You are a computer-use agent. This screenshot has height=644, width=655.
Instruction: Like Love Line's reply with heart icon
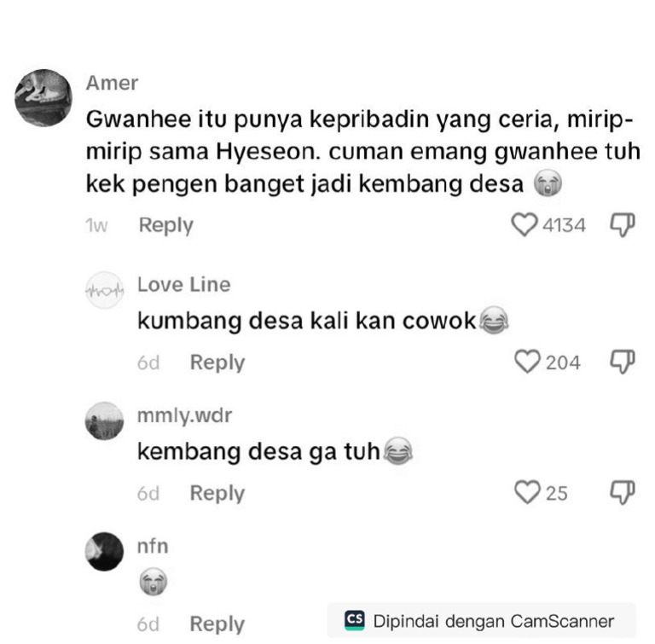(x=527, y=362)
